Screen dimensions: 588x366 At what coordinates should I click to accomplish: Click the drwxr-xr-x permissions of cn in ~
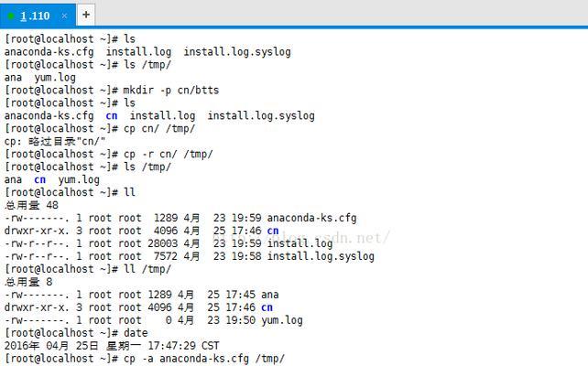[x=37, y=231]
